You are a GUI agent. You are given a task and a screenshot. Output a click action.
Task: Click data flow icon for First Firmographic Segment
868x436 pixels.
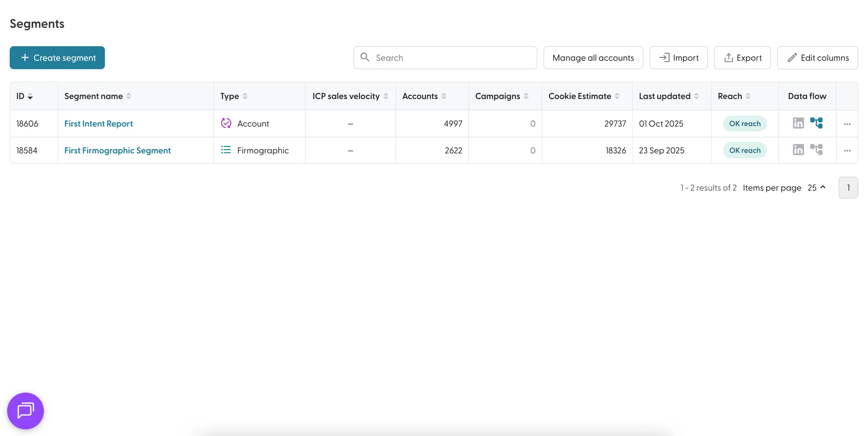[816, 150]
